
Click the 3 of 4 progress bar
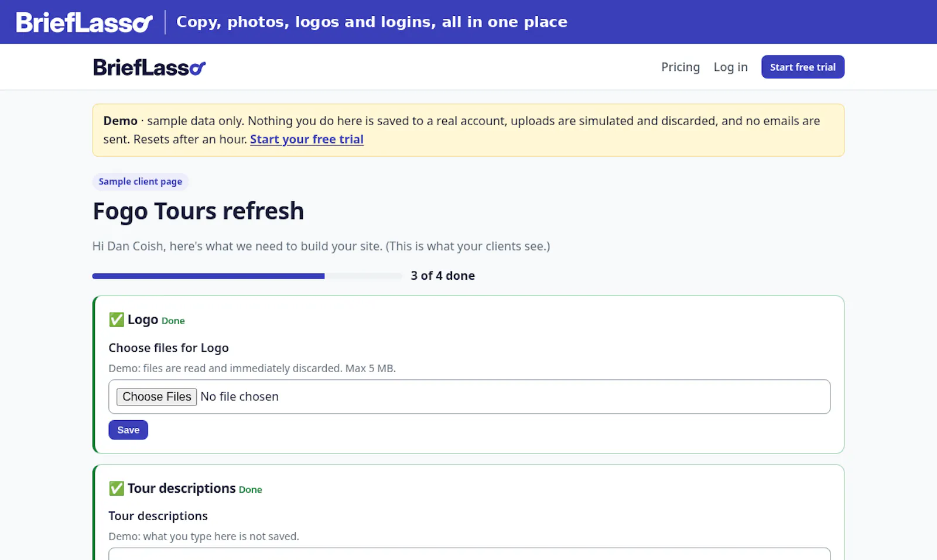247,276
